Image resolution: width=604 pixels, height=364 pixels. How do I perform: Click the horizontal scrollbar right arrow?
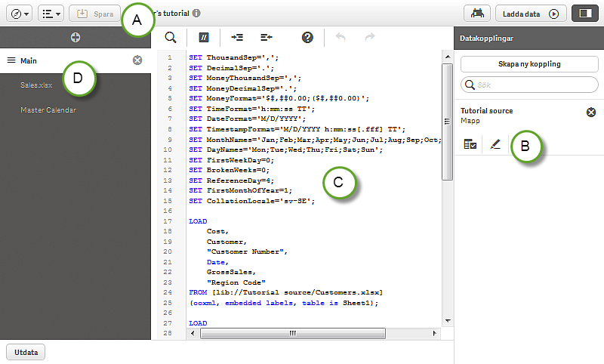tap(435, 333)
